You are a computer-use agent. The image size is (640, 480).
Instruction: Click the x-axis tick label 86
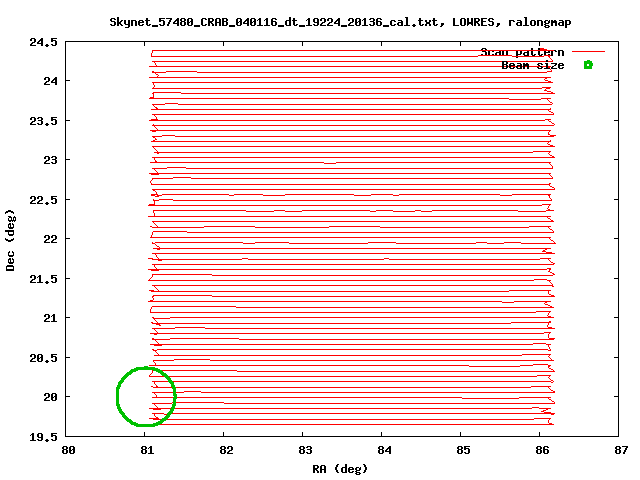pos(542,450)
